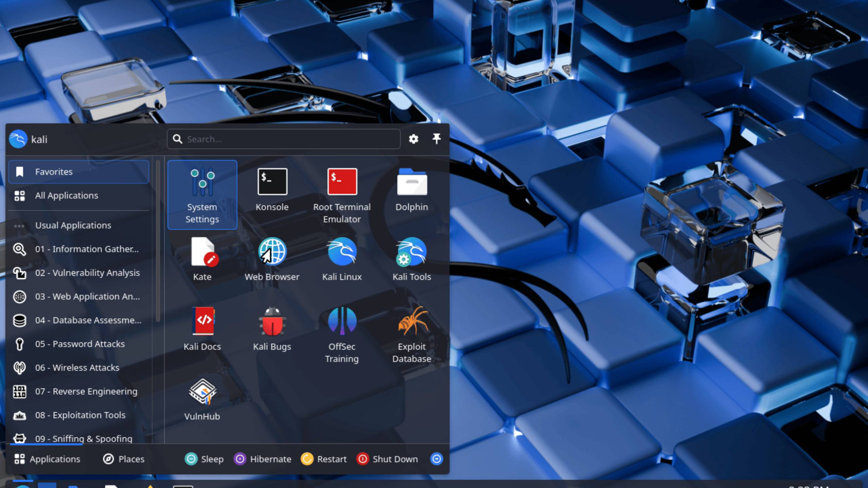This screenshot has height=488, width=868.
Task: Click the Search field
Action: click(284, 139)
